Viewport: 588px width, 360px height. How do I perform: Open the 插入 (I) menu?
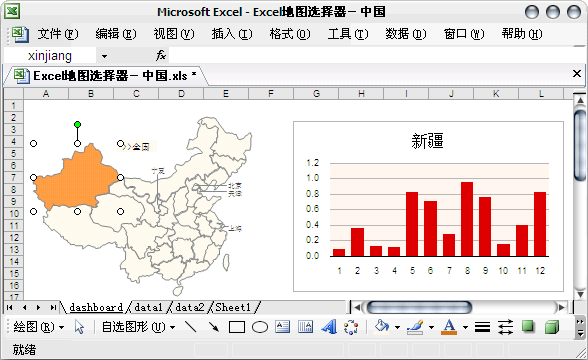click(x=232, y=34)
